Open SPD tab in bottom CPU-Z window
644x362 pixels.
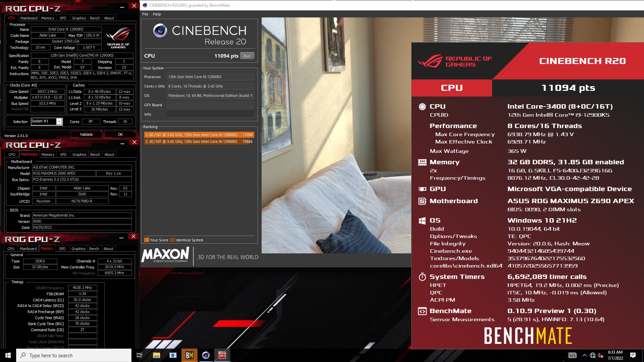(62, 249)
